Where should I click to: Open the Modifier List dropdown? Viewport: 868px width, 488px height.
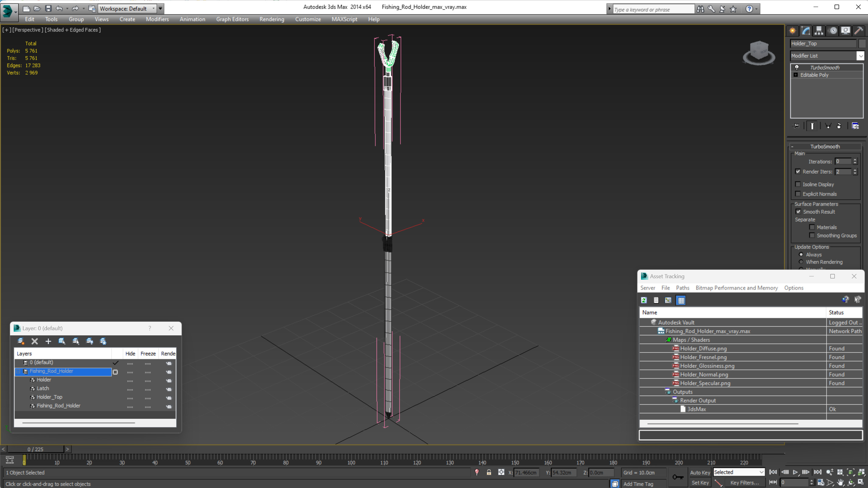pyautogui.click(x=861, y=56)
